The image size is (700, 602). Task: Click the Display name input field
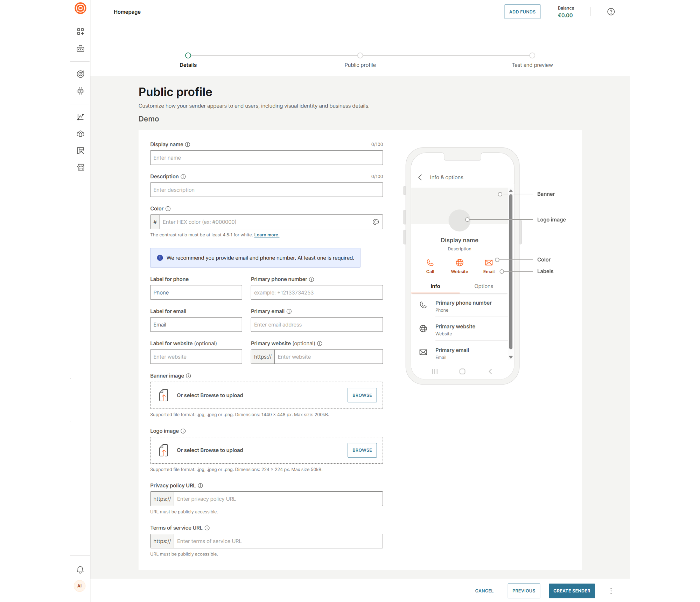(x=266, y=158)
